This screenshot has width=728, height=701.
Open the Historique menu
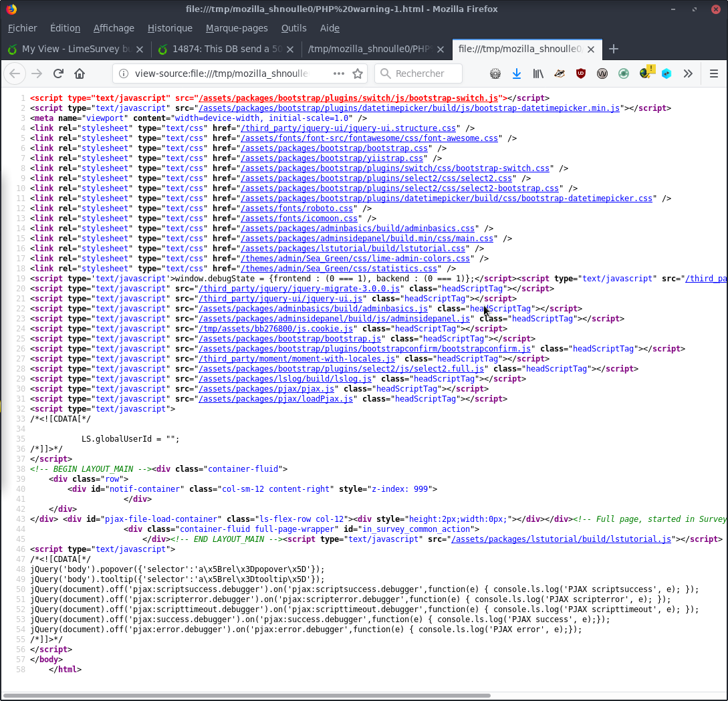[170, 28]
